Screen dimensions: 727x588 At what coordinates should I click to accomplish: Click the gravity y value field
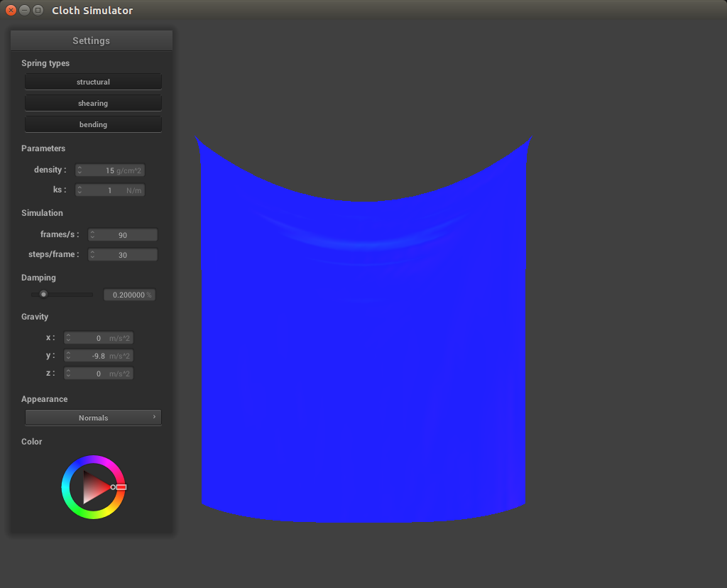point(98,356)
